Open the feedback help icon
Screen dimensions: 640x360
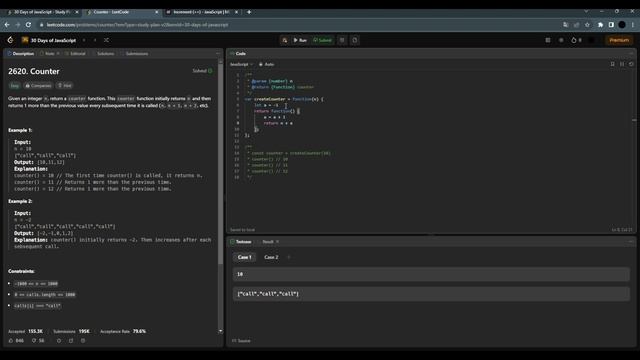pyautogui.click(x=83, y=340)
